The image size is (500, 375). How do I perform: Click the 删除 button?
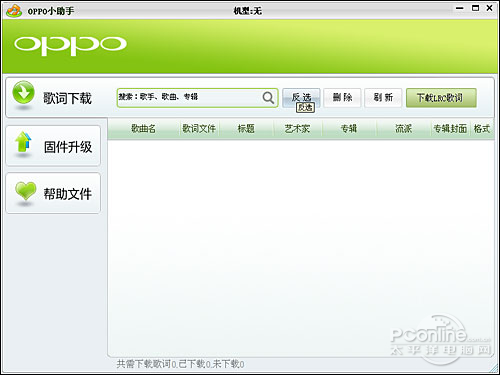click(342, 98)
